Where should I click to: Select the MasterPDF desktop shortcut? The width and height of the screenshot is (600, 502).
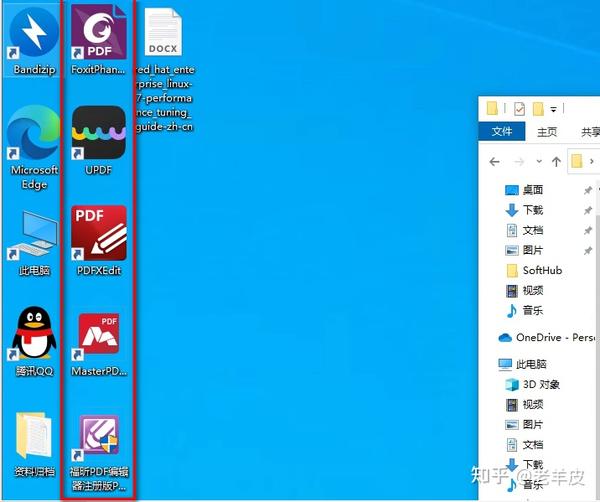(99, 344)
